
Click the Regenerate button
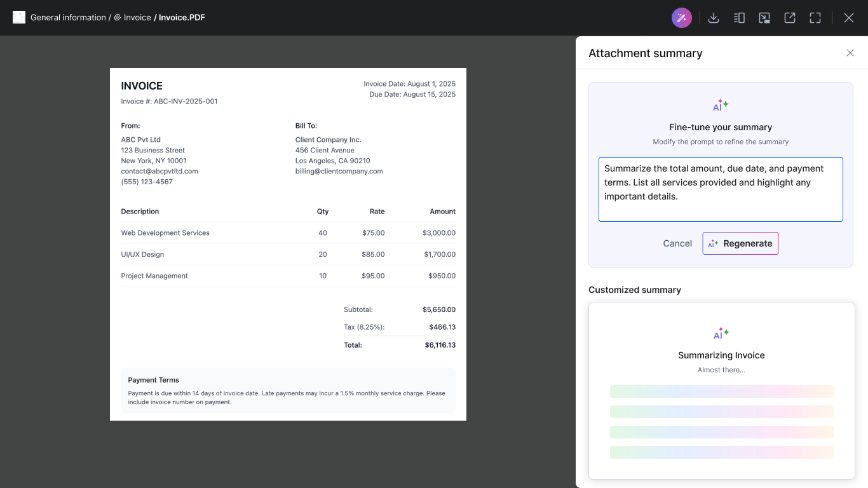pyautogui.click(x=740, y=243)
